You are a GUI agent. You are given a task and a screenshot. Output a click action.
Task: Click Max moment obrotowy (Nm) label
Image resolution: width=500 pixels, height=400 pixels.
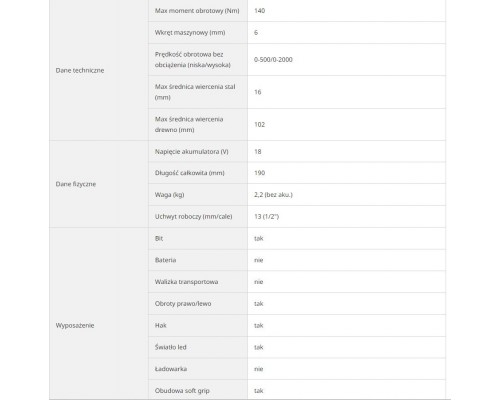tap(197, 11)
